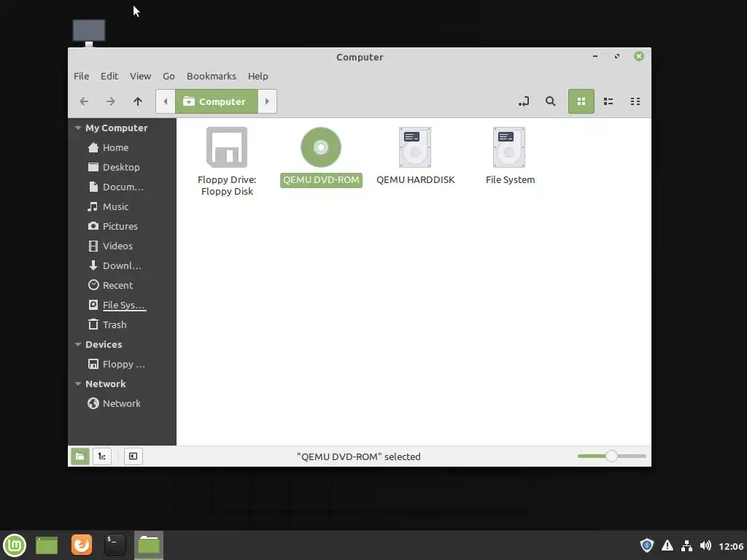
Task: Go back with the left arrow button
Action: click(x=84, y=101)
